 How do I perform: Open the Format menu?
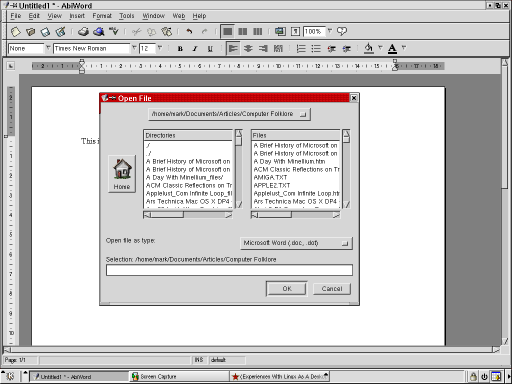pyautogui.click(x=102, y=16)
